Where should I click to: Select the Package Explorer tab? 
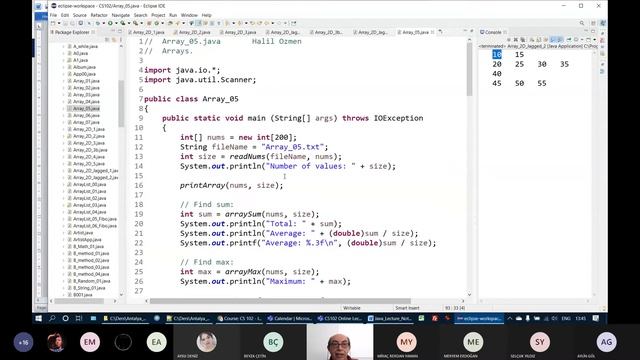click(72, 32)
